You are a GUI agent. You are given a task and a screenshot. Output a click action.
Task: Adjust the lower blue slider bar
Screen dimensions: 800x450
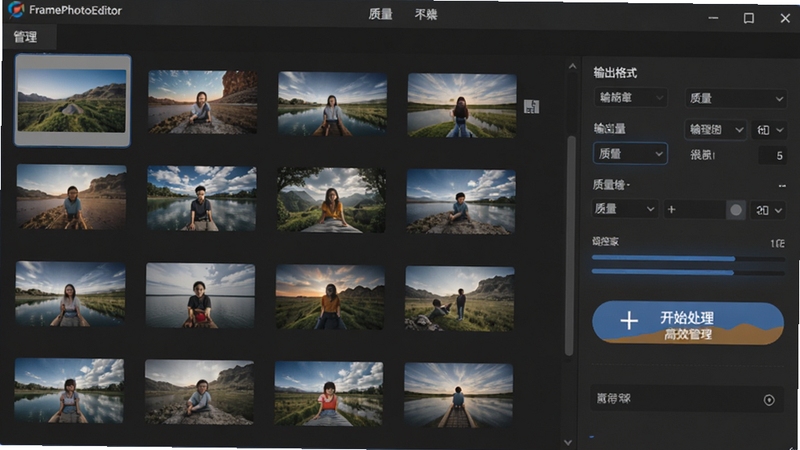point(688,272)
